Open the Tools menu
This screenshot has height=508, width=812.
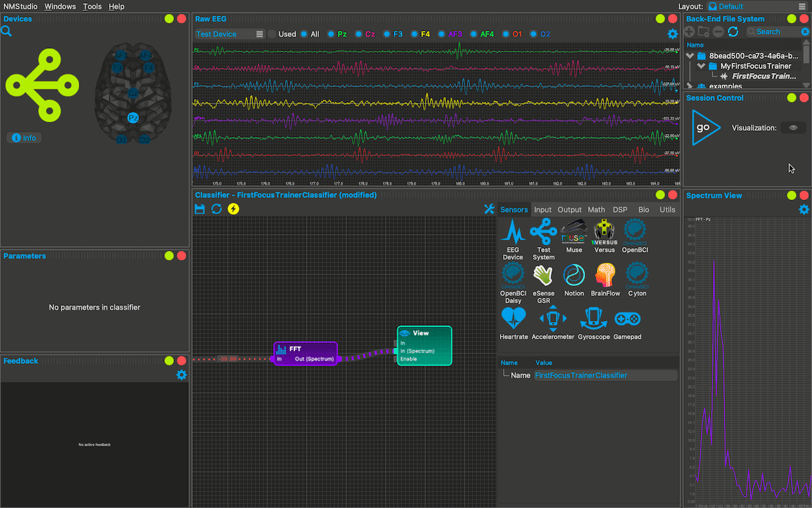click(92, 6)
